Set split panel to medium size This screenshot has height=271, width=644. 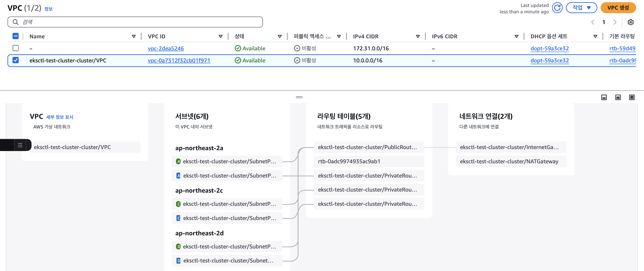pos(618,97)
